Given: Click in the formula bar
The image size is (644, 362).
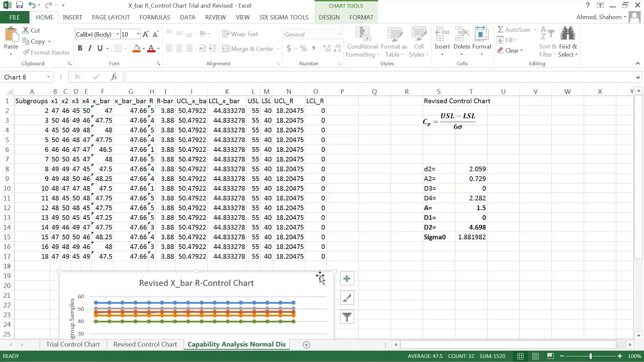Looking at the screenshot, I should pyautogui.click(x=379, y=77).
